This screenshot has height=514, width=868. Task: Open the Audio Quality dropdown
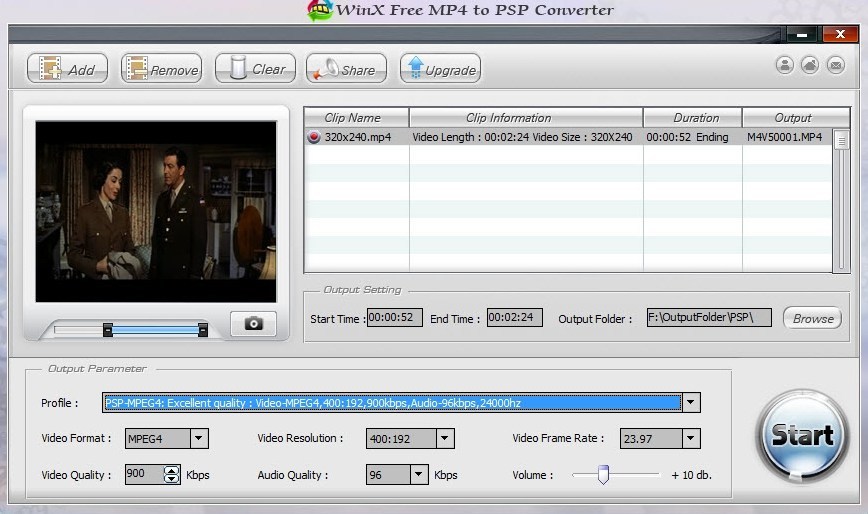click(419, 474)
